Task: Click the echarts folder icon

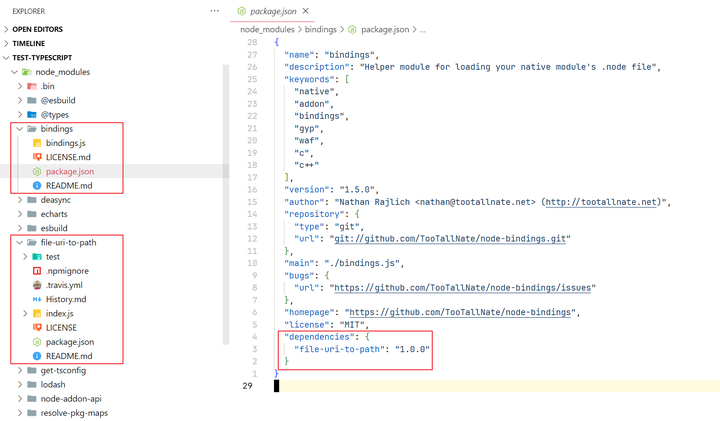Action: 32,214
